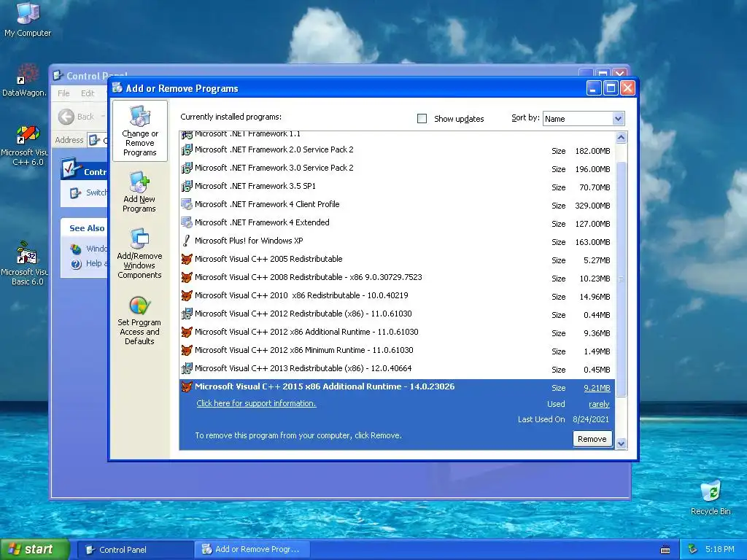
Task: Open the Windows start button
Action: (34, 550)
